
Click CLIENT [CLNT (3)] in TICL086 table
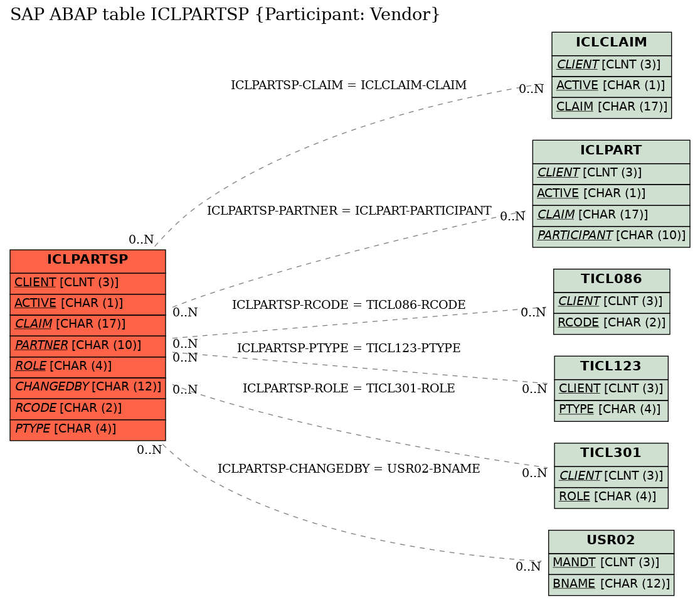(x=611, y=303)
